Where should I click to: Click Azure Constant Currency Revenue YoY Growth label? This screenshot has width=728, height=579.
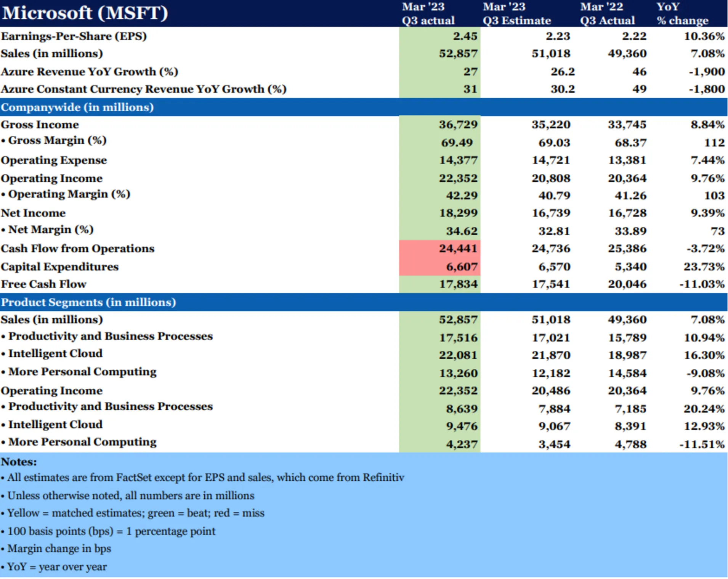point(144,89)
